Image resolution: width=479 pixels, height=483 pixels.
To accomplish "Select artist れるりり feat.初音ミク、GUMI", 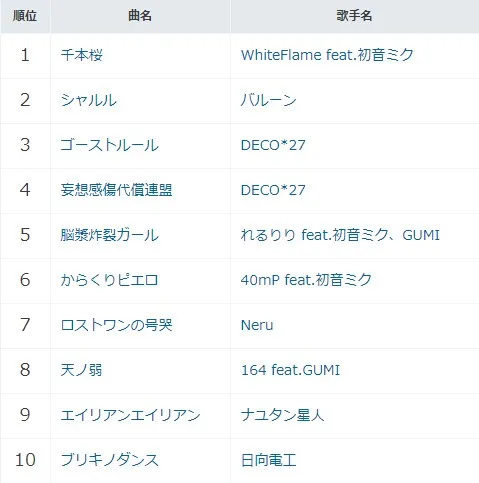I will (340, 235).
